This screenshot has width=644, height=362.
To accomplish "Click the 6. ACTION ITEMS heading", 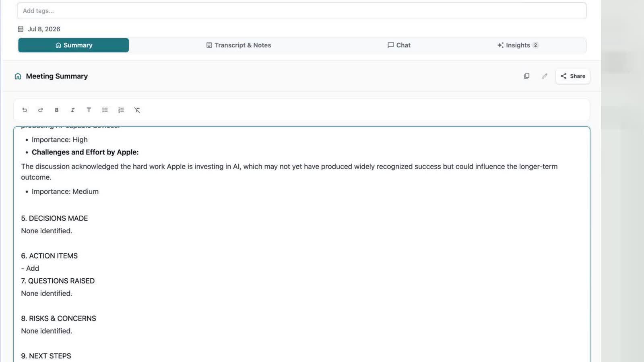I will pyautogui.click(x=50, y=256).
